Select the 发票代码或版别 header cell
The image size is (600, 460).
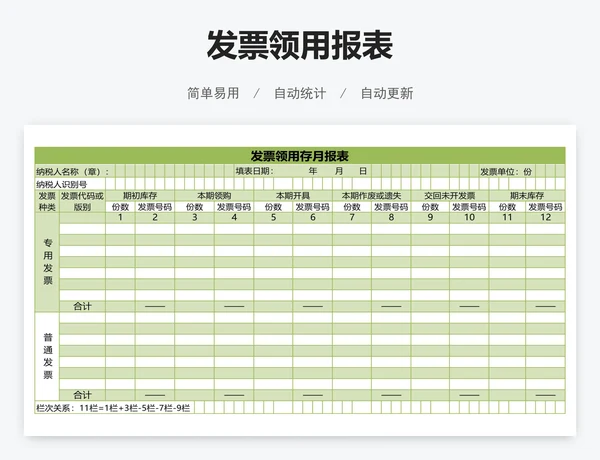(x=82, y=202)
